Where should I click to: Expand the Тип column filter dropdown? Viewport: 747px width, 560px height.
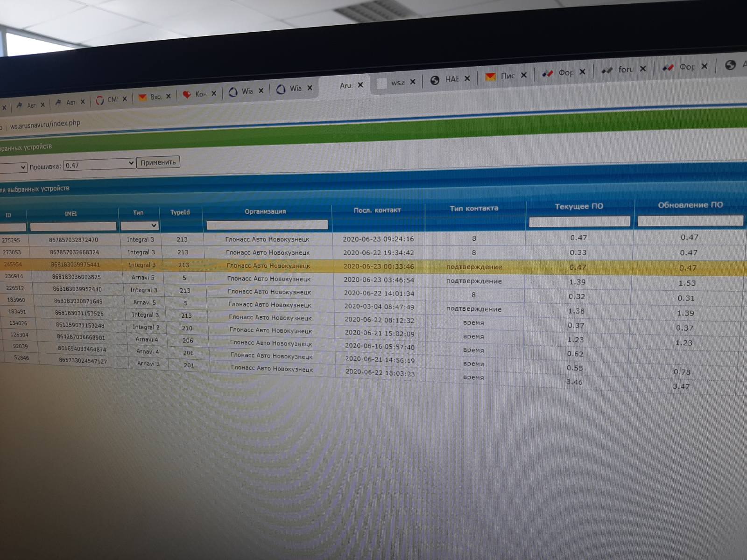[x=140, y=226]
